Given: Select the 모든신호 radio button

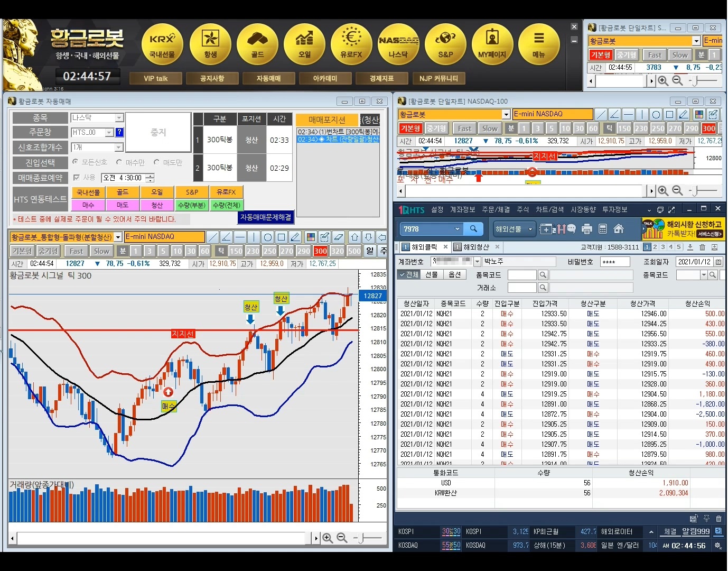Looking at the screenshot, I should tap(76, 162).
